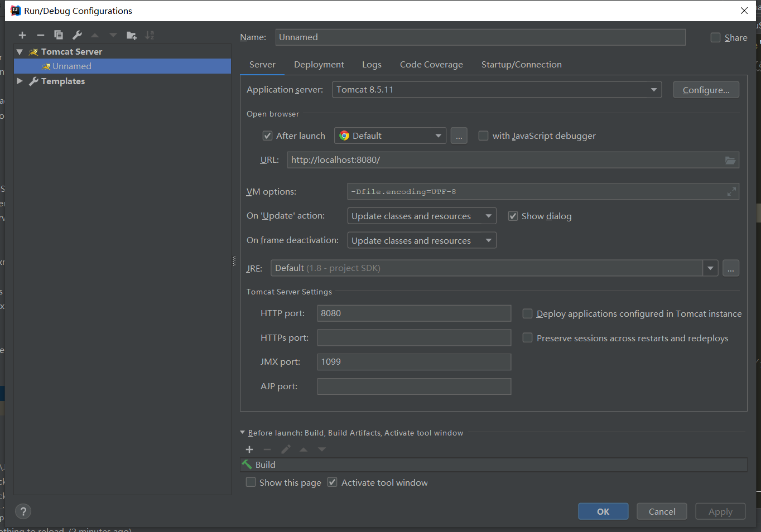Remove configuration with minus icon
The image size is (761, 532).
click(x=40, y=35)
